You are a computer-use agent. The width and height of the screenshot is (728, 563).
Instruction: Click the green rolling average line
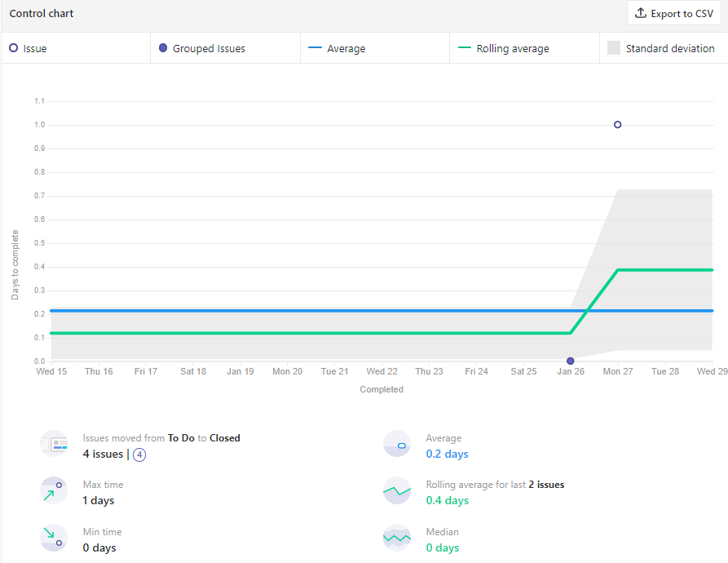(x=326, y=333)
